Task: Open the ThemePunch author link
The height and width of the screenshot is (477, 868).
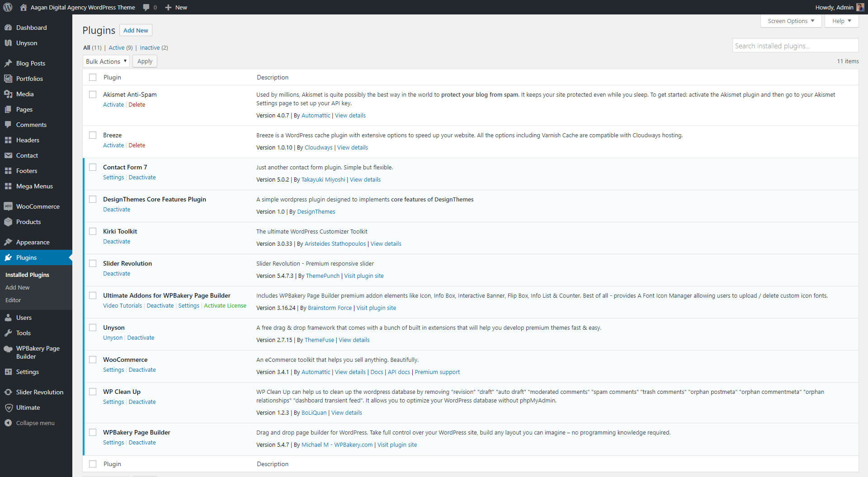Action: pyautogui.click(x=323, y=276)
